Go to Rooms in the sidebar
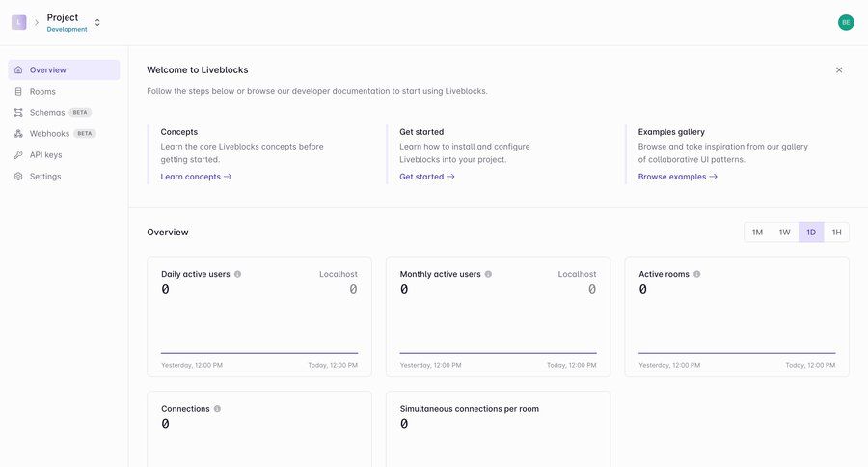868x467 pixels. 64,91
